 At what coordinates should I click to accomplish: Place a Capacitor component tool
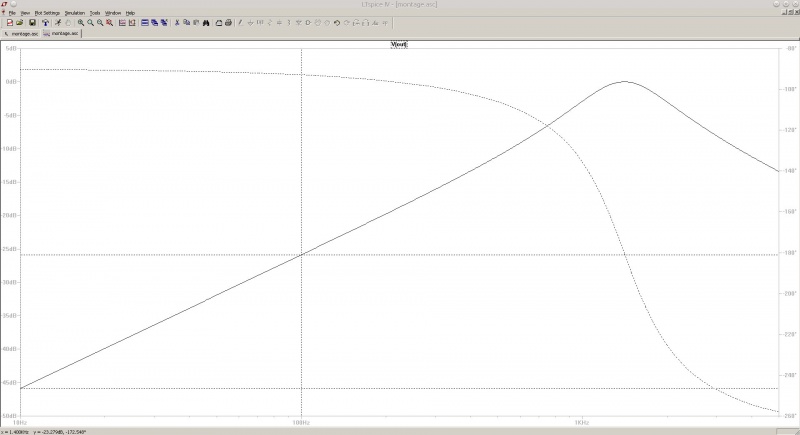(280, 23)
